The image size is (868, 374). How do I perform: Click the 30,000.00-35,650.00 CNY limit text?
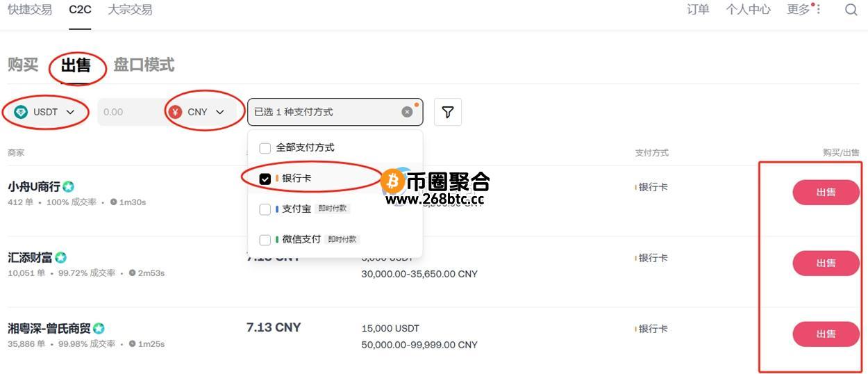(419, 274)
